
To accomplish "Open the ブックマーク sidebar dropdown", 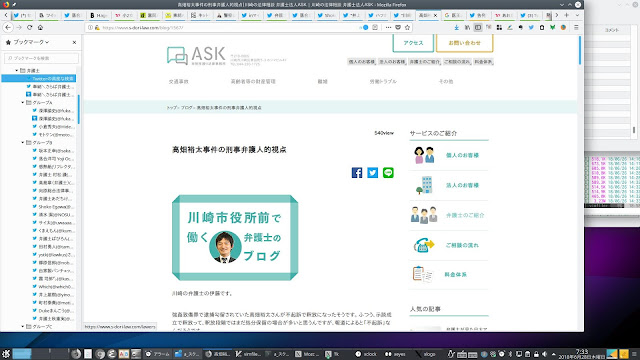I will tap(27, 42).
